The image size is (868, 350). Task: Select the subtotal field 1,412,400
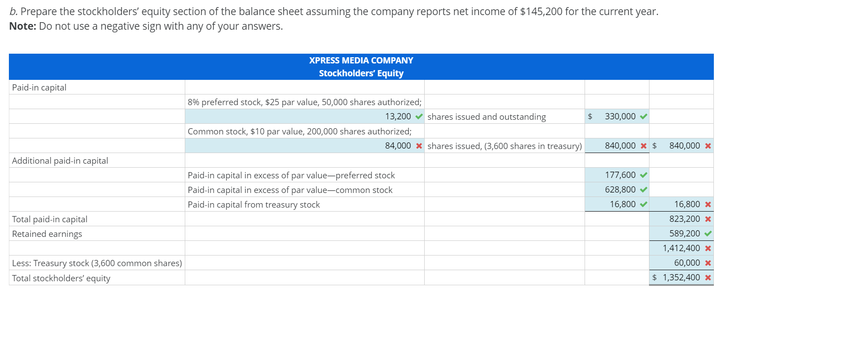[x=681, y=248]
